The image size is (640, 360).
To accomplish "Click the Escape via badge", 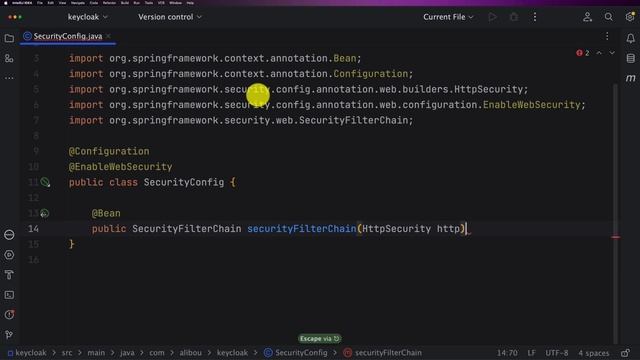I will click(x=320, y=339).
